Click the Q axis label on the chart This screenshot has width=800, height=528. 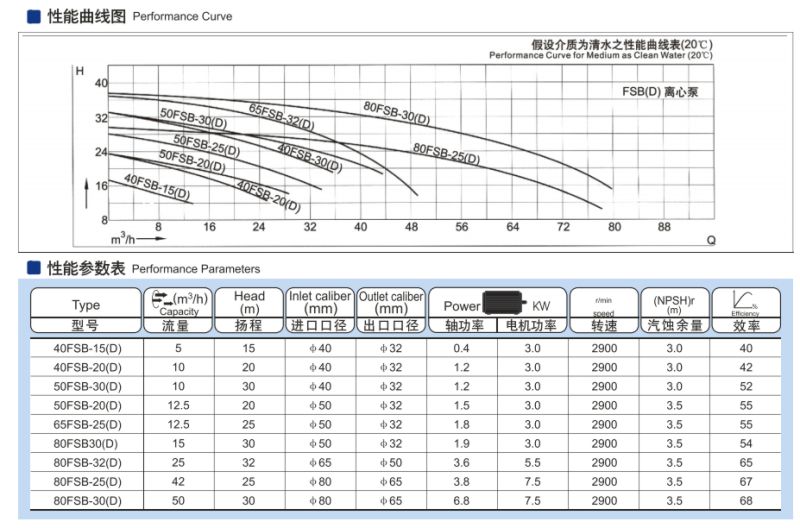712,241
